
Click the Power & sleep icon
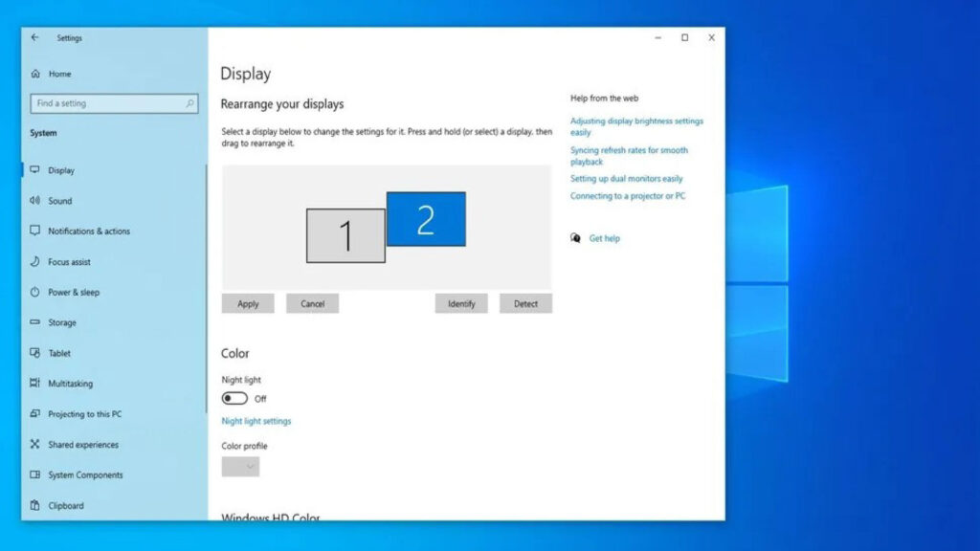coord(35,292)
